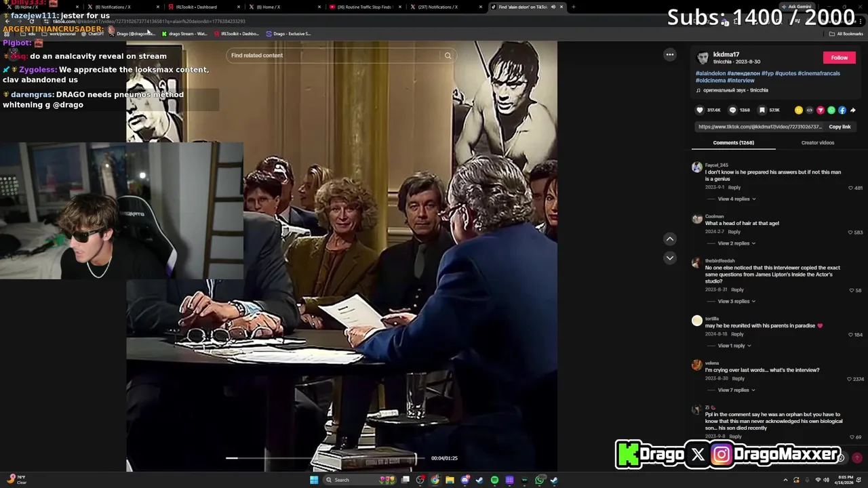Viewport: 868px width, 488px height.
Task: Mute the TikTok browser tab audio
Action: coord(553,7)
